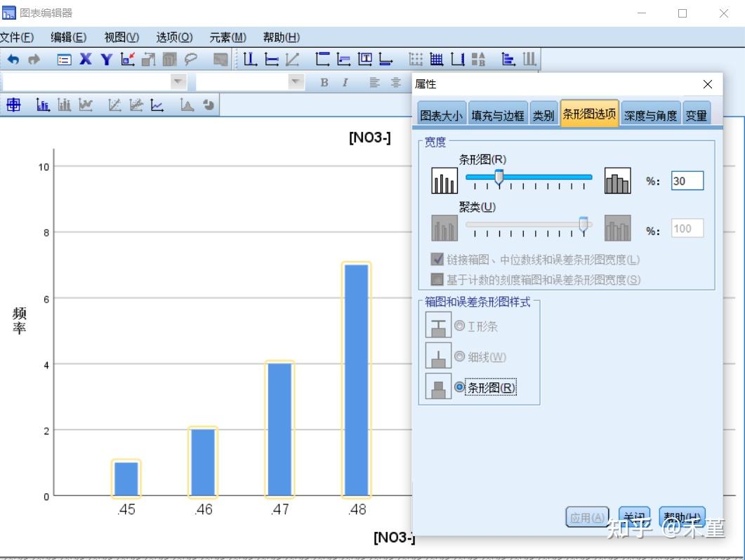
Task: Click the bar width percentage input field
Action: tap(686, 180)
